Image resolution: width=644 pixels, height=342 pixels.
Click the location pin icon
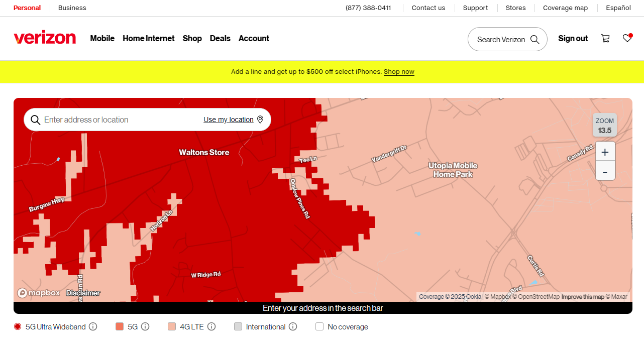pos(260,120)
